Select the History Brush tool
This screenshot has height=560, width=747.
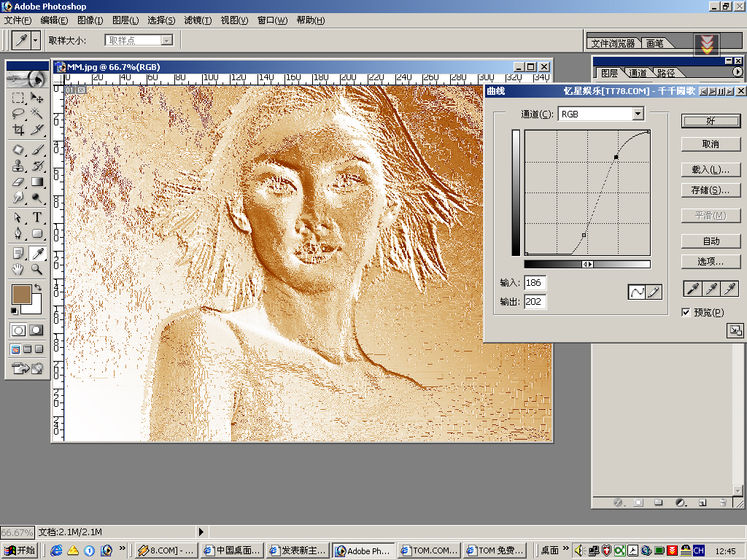point(36,166)
